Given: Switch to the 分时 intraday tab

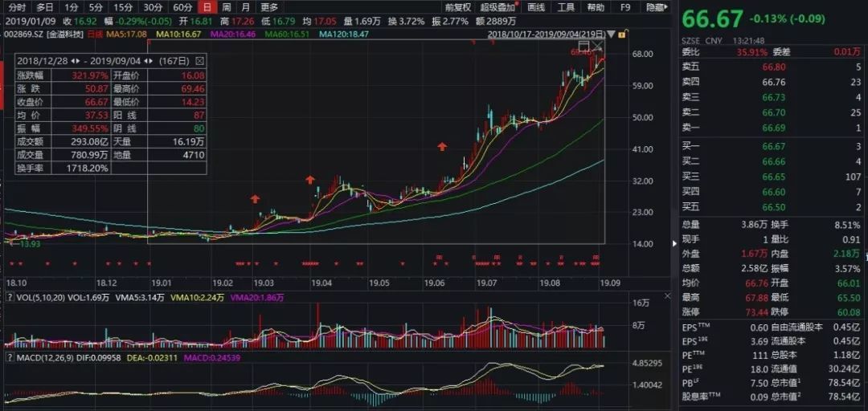Looking at the screenshot, I should click(17, 7).
